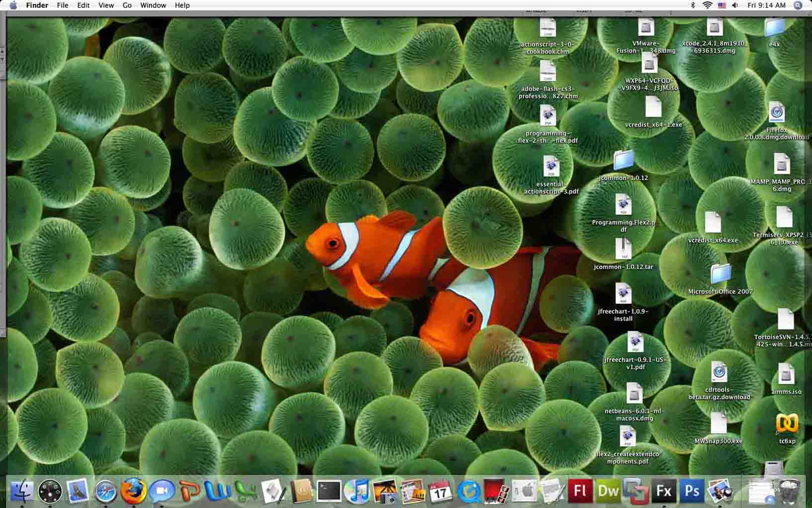This screenshot has width=812, height=508.
Task: Launch Safari from the Dock
Action: coord(105,492)
